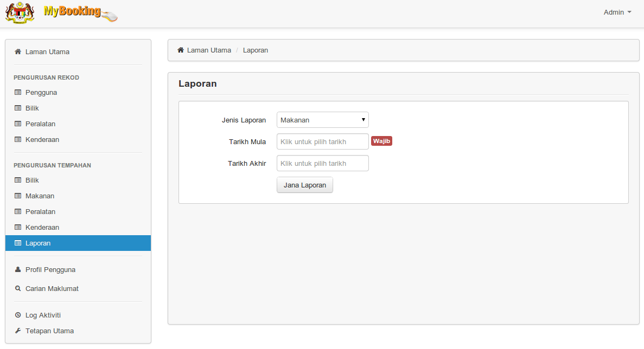Screen dimensions: 644x349
Task: Click the Peralatan icon under Pengurusan Rekod
Action: [x=18, y=124]
